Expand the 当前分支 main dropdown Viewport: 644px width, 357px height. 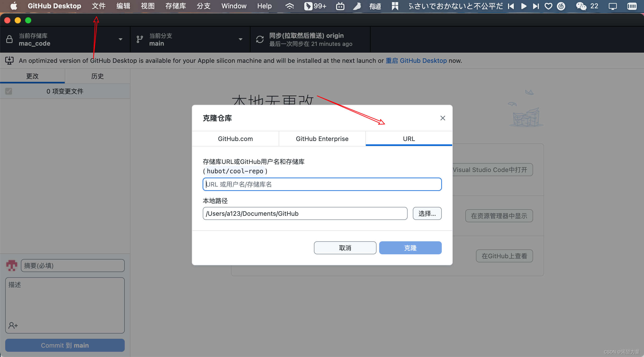point(190,39)
